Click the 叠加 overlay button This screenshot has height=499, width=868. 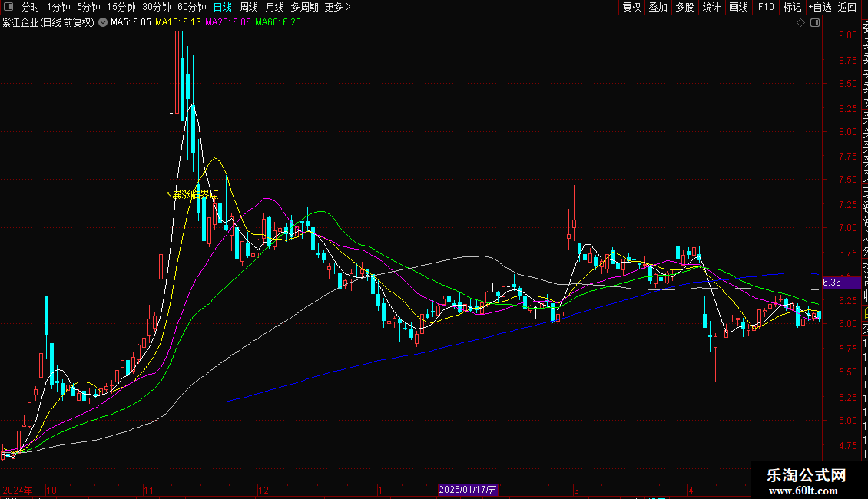pos(658,7)
